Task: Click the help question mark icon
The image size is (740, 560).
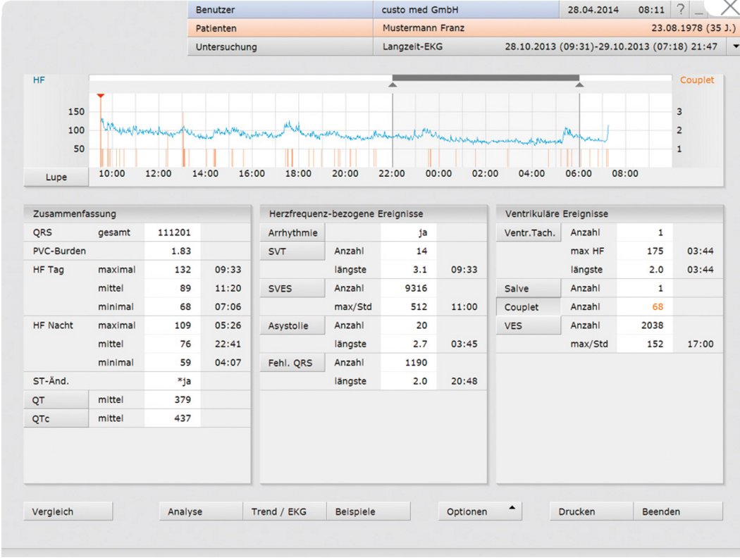Action: pyautogui.click(x=680, y=11)
